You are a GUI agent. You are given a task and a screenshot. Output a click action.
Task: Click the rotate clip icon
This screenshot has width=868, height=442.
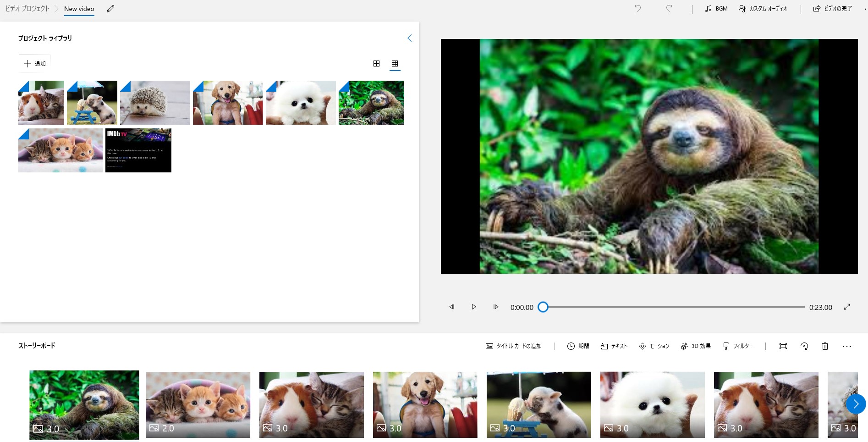pyautogui.click(x=804, y=346)
